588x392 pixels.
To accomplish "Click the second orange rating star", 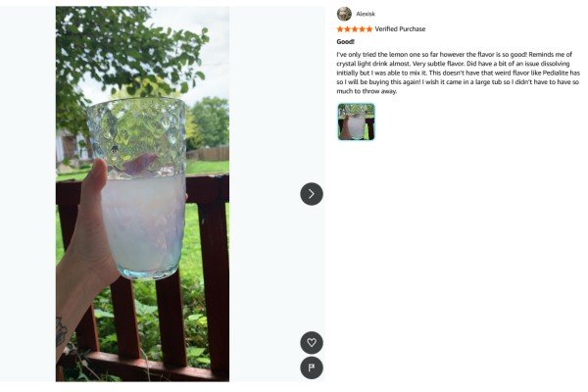I will click(347, 28).
